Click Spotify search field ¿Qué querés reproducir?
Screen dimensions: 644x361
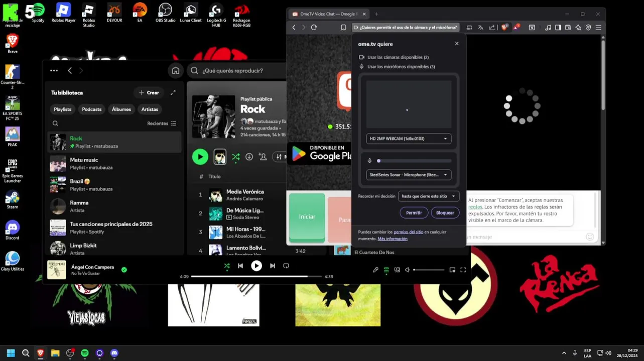(236, 71)
